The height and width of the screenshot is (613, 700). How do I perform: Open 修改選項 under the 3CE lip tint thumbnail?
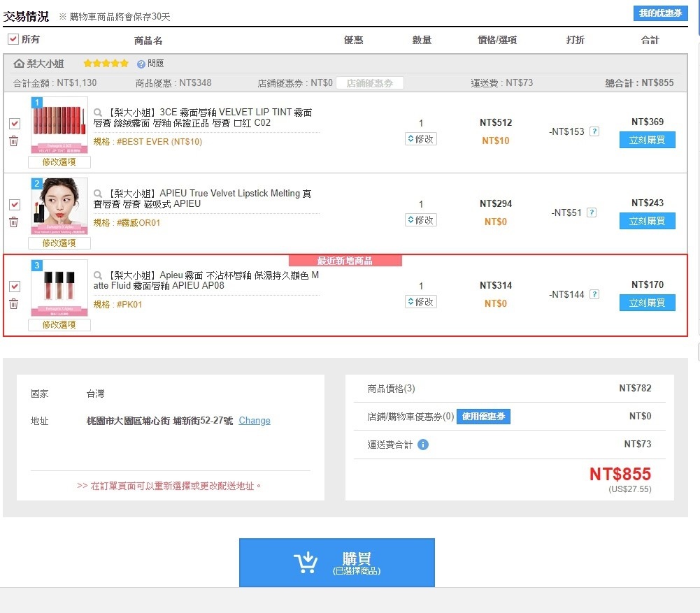(59, 162)
